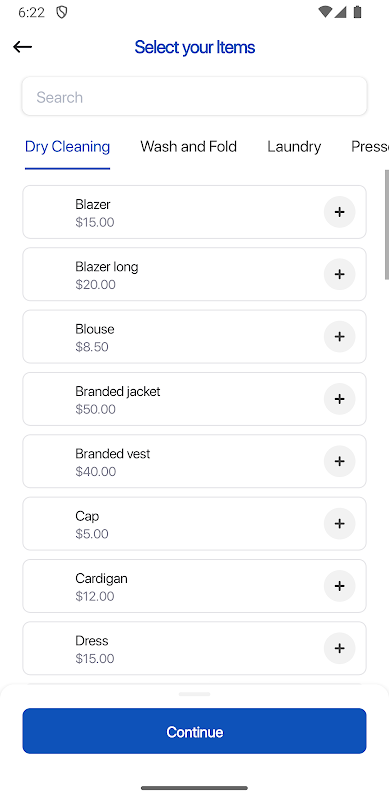Viewport: 389px width, 800px height.
Task: Add Blazer long with the plus icon
Action: coord(339,274)
